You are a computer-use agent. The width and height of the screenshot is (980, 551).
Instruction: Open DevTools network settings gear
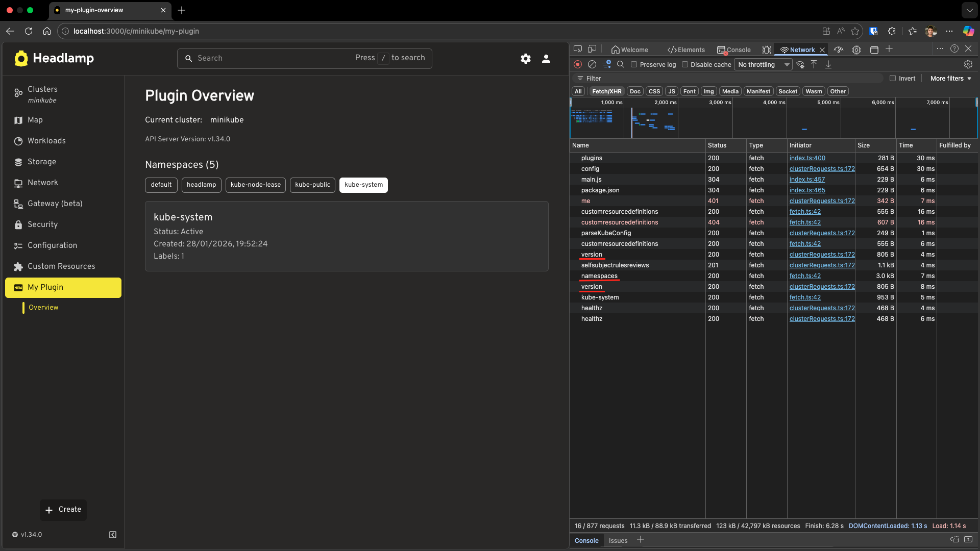click(968, 64)
